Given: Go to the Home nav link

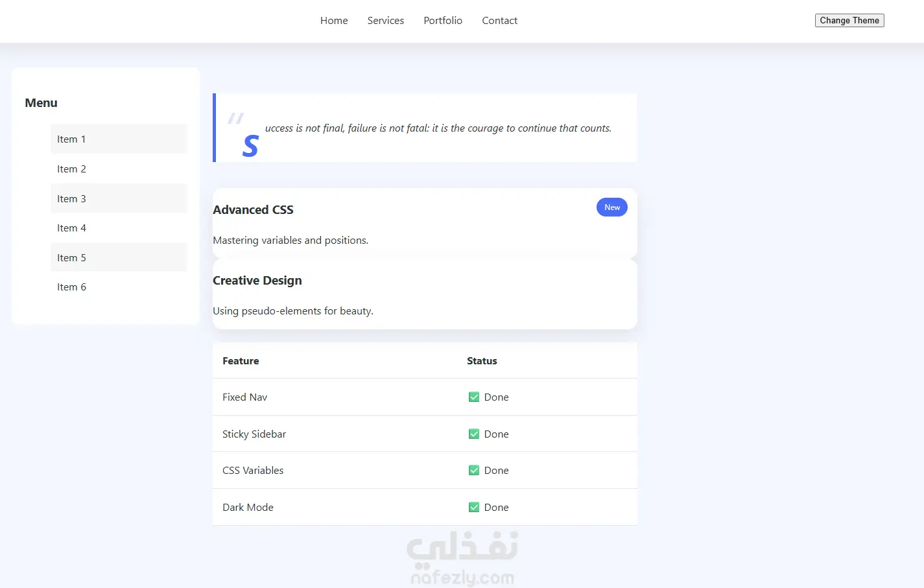Looking at the screenshot, I should pyautogui.click(x=334, y=21).
